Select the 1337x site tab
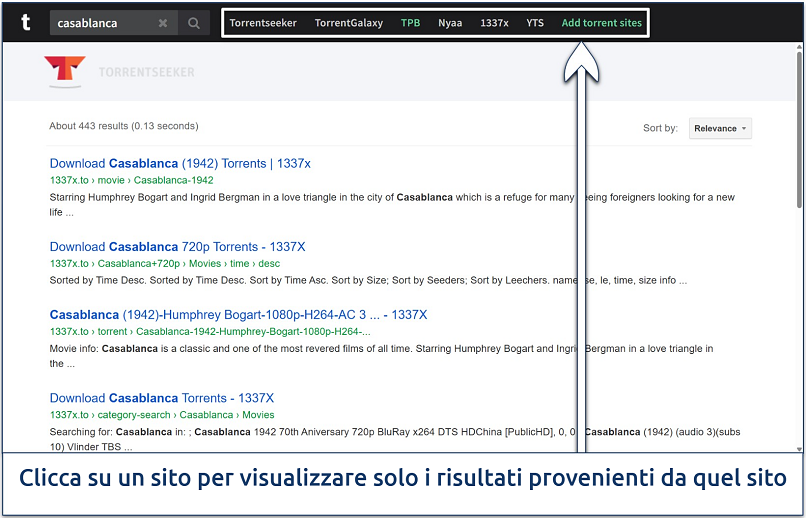Image resolution: width=806 pixels, height=518 pixels. click(494, 23)
